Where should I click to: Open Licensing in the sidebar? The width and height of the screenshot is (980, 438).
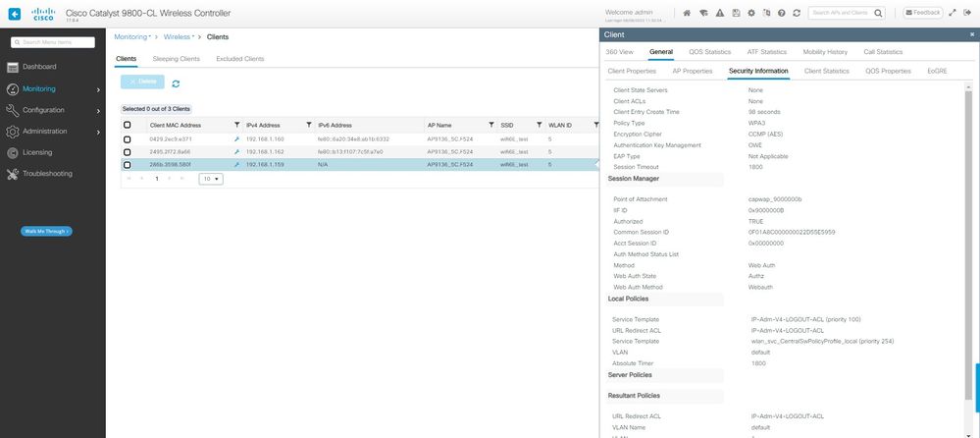coord(37,152)
